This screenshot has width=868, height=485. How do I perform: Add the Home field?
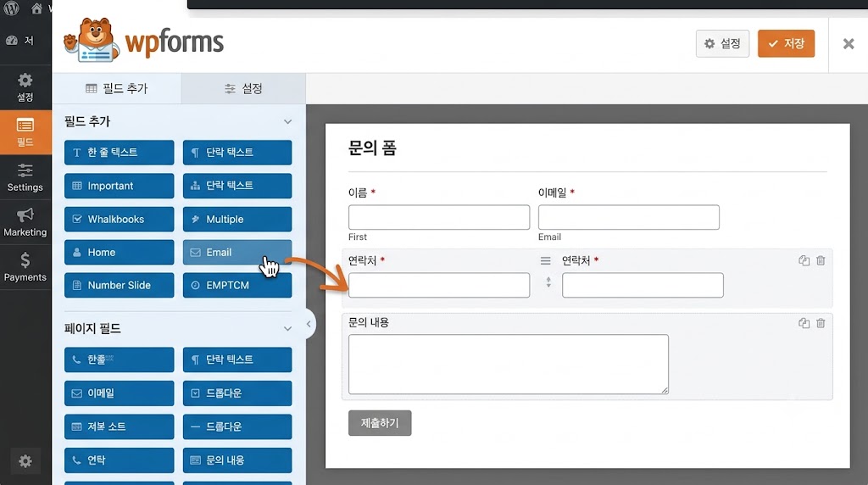[119, 252]
